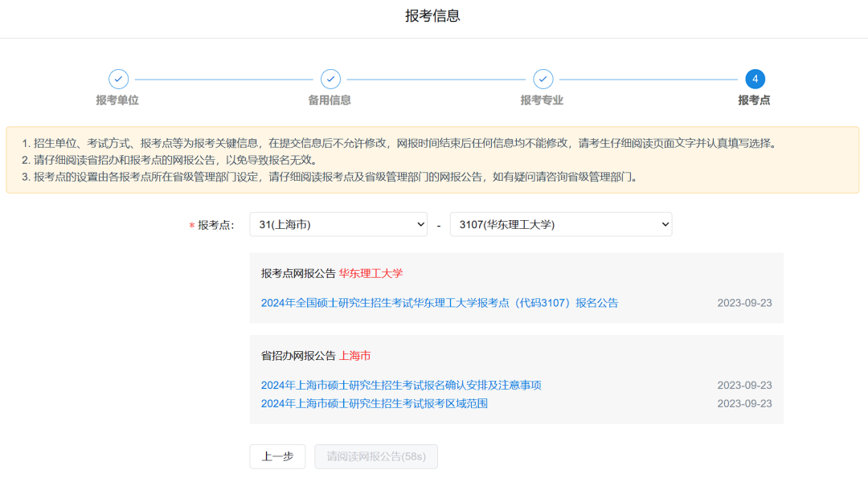Click the red 上海市 heading text
The height and width of the screenshot is (486, 868).
pos(354,356)
